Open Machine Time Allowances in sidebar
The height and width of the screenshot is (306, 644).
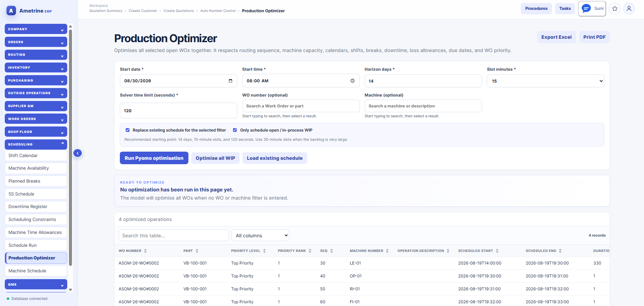36,232
